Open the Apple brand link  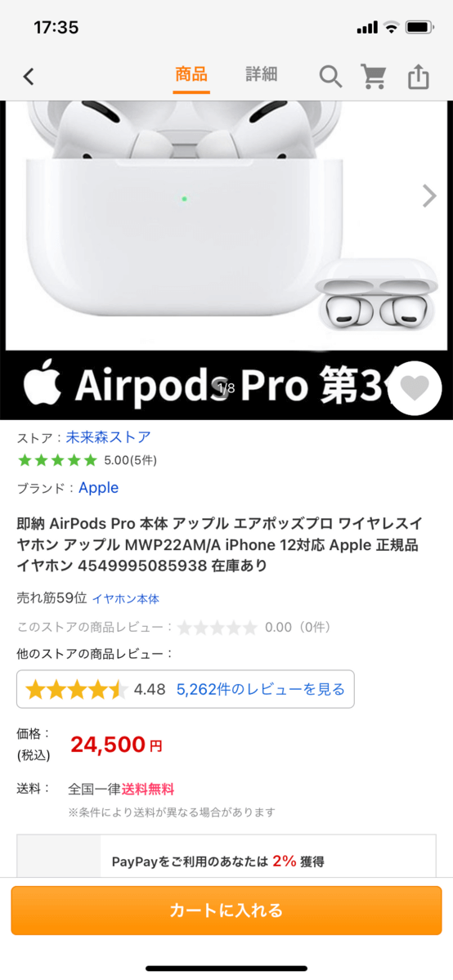point(98,487)
